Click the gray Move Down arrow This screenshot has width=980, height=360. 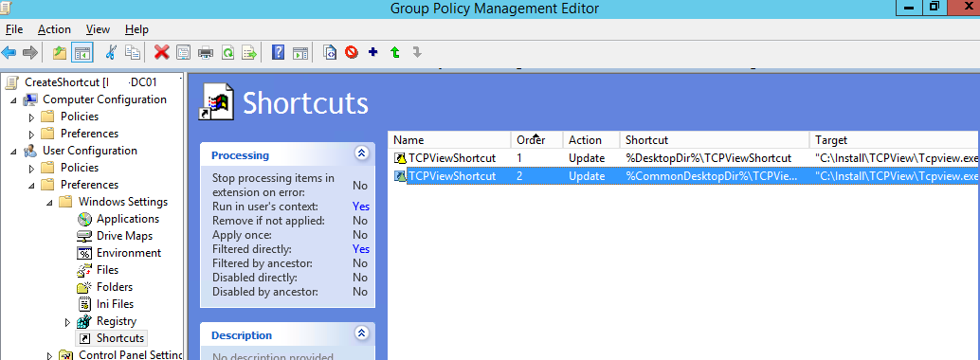tap(417, 52)
